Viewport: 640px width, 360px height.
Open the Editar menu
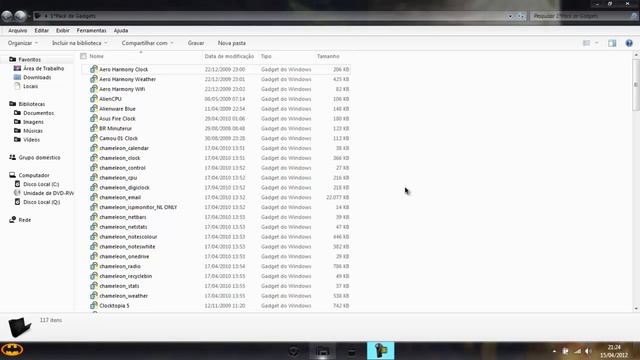pyautogui.click(x=41, y=31)
